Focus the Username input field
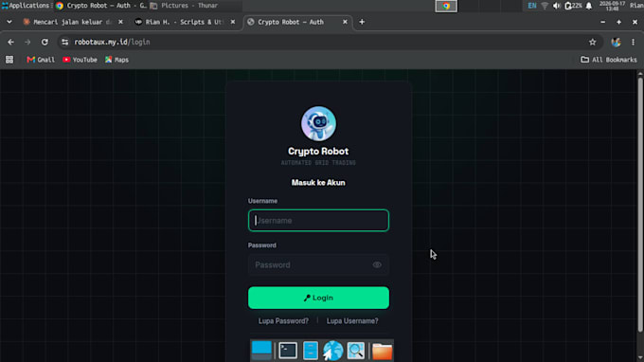Screen dimensions: 644x362 coord(318,220)
